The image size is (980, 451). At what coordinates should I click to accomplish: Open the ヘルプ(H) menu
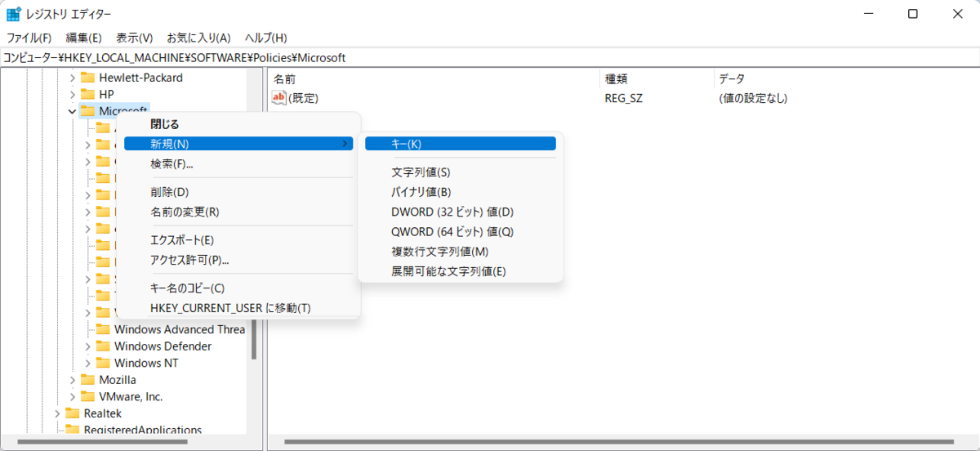pyautogui.click(x=266, y=38)
